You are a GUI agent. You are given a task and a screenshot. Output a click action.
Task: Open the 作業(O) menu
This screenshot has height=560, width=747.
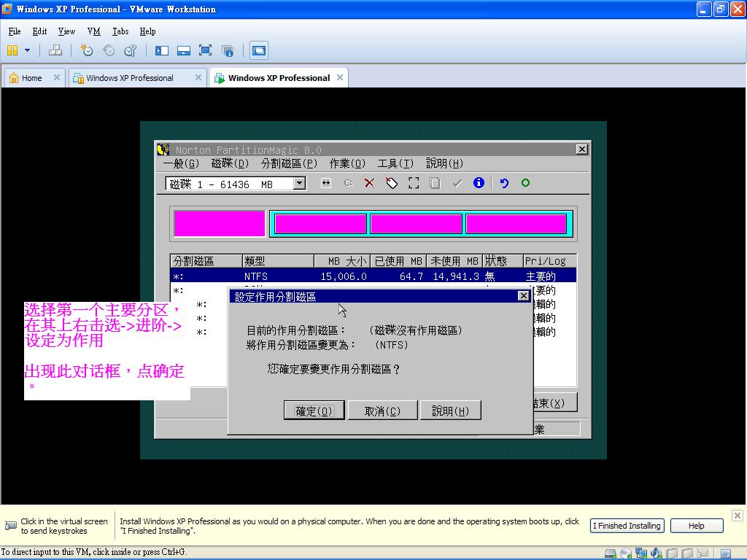[347, 164]
